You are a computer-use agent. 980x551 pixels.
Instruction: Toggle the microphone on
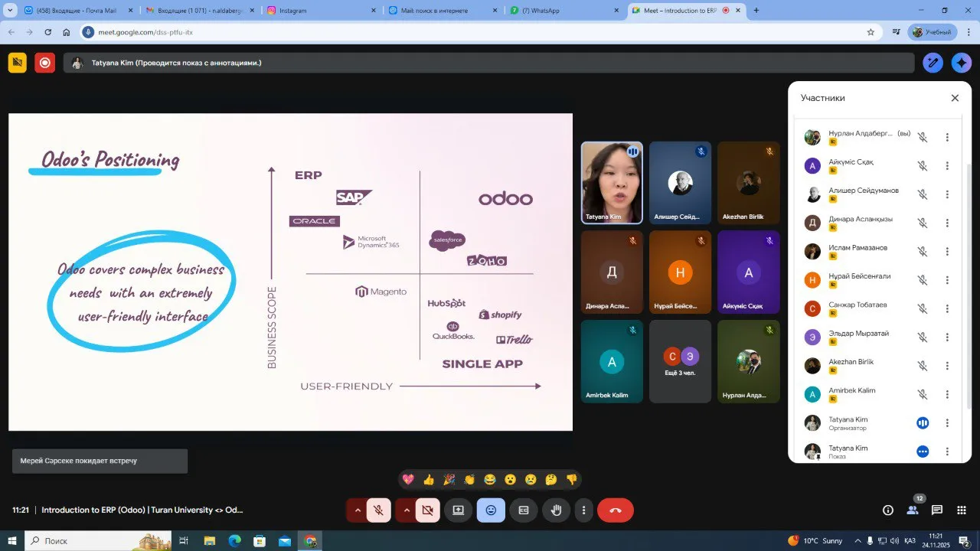pos(378,510)
